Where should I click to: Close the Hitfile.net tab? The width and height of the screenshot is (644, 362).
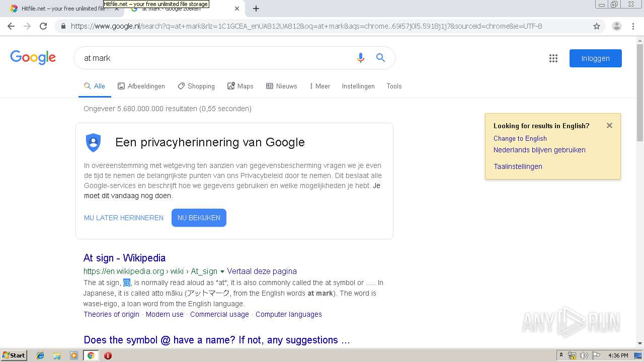point(117,9)
